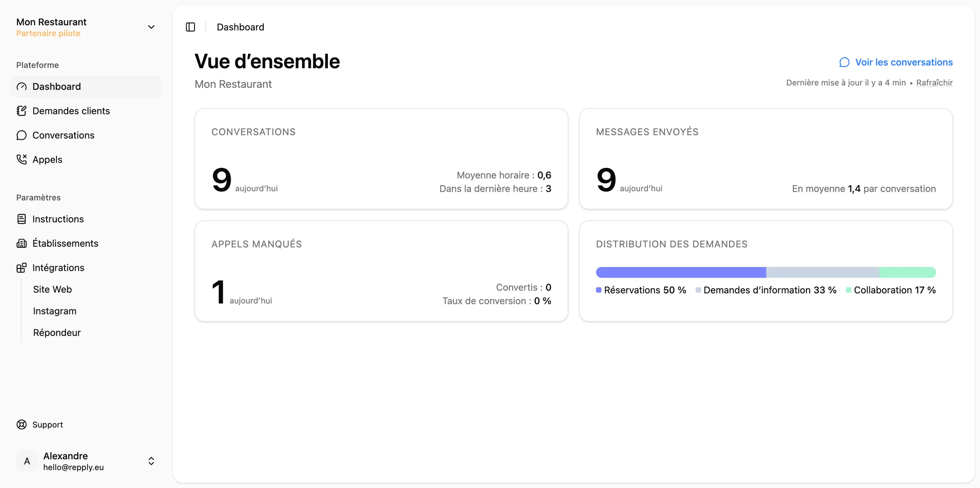The image size is (980, 488).
Task: Click the Support life-ring icon
Action: click(x=22, y=425)
